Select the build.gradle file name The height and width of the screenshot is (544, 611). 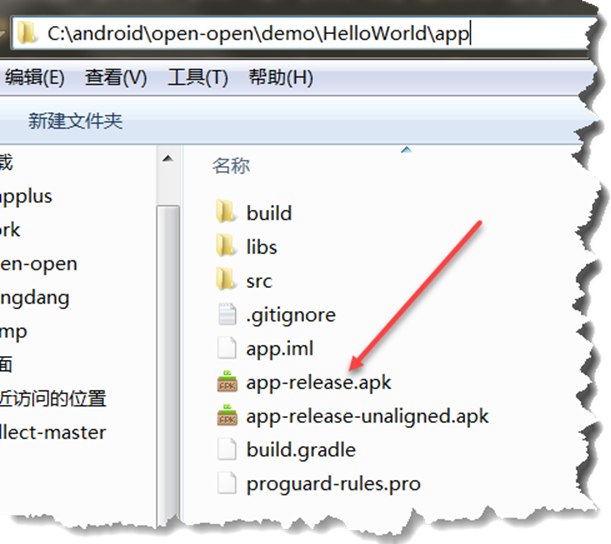[x=301, y=450]
